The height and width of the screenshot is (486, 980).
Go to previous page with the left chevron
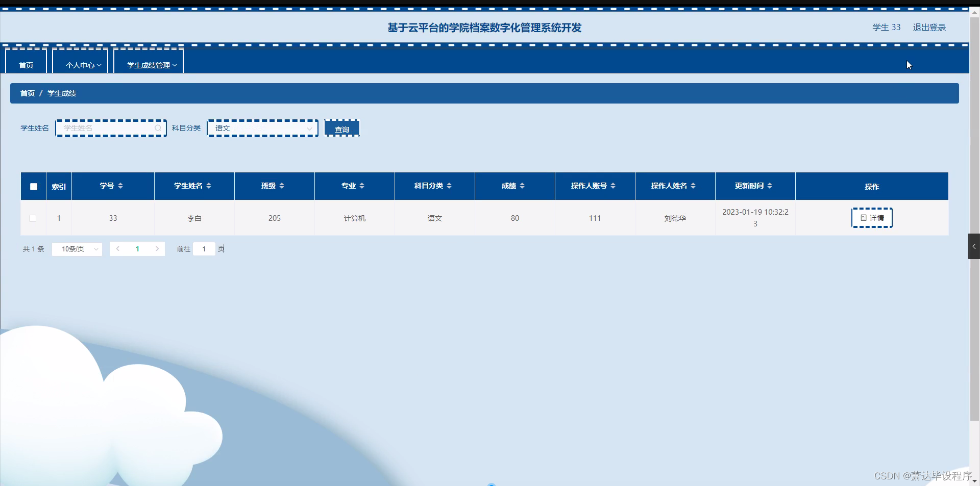click(x=118, y=249)
